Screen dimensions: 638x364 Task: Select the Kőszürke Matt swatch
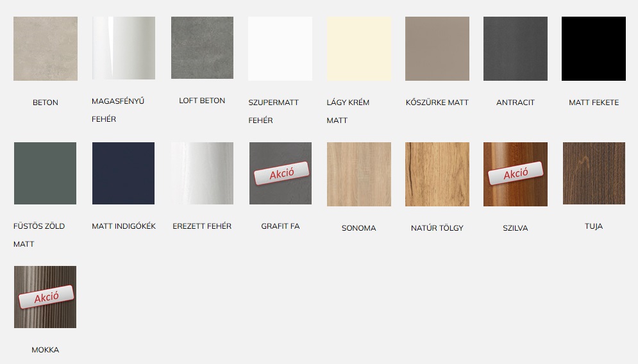tap(437, 49)
